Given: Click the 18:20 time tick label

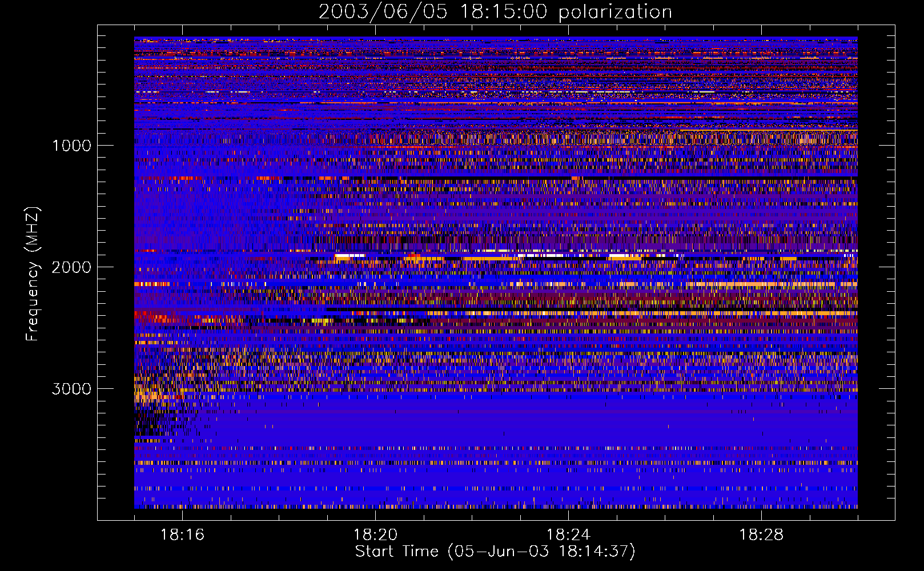Looking at the screenshot, I should click(x=375, y=535).
